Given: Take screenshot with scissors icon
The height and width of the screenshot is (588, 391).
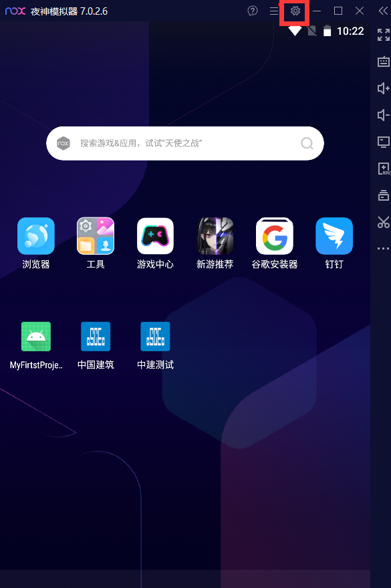Looking at the screenshot, I should [384, 222].
